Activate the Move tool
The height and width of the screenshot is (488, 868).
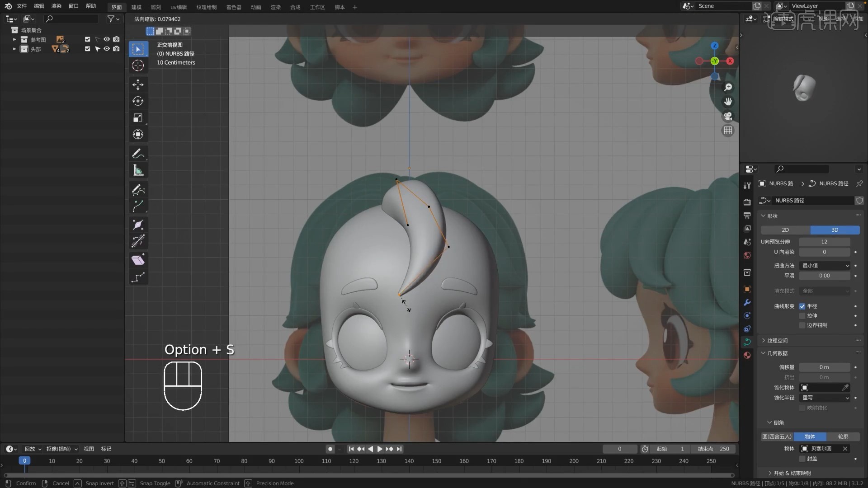(138, 84)
